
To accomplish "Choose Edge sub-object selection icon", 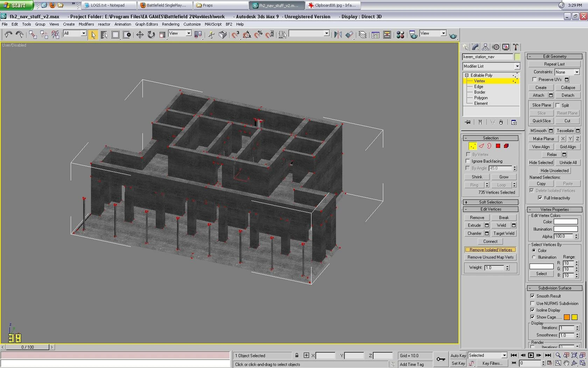I will tap(481, 146).
